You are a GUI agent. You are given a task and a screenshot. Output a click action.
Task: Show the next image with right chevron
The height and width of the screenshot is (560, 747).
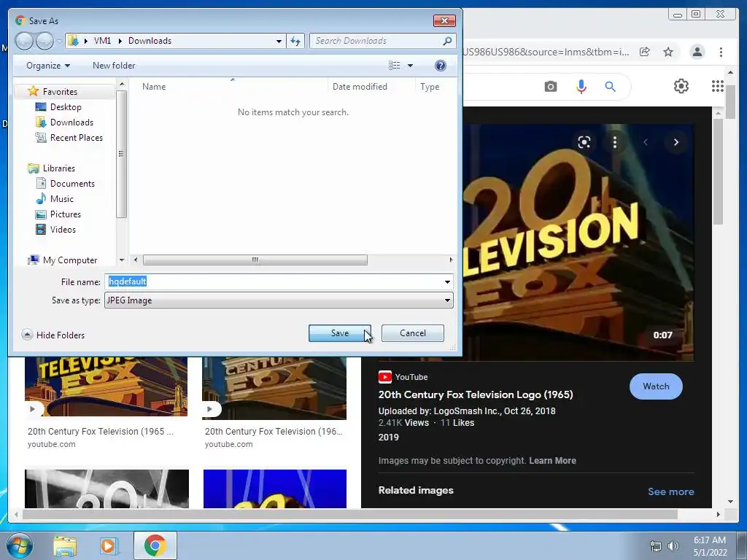coord(676,142)
